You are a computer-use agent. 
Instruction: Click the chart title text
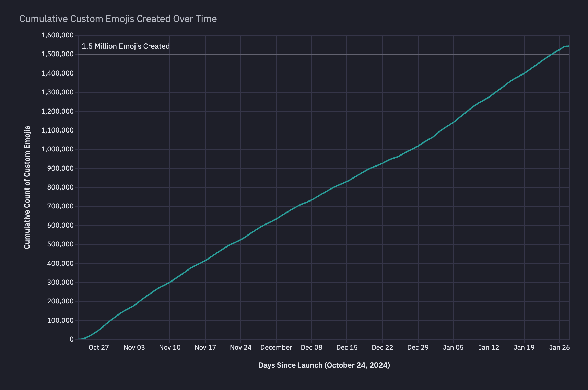[x=118, y=19]
